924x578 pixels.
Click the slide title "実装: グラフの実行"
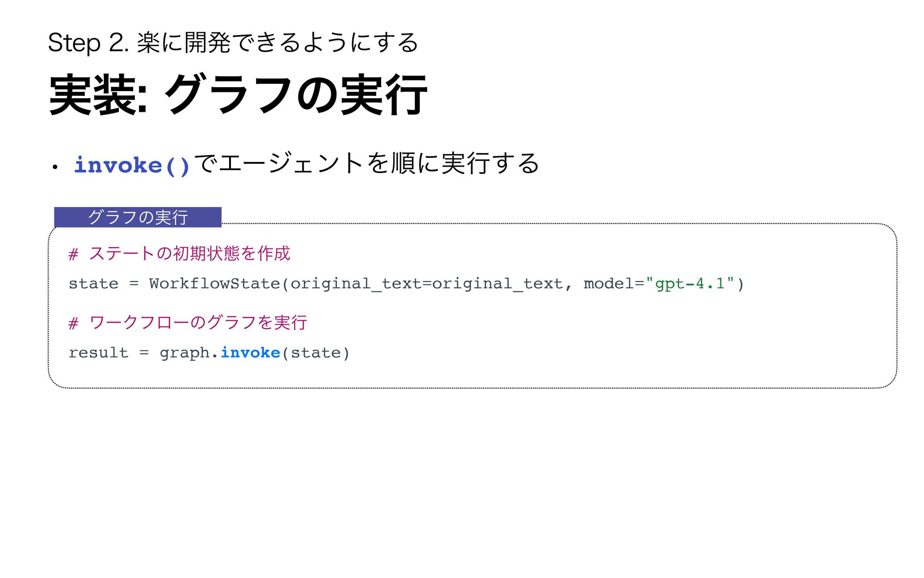click(238, 94)
